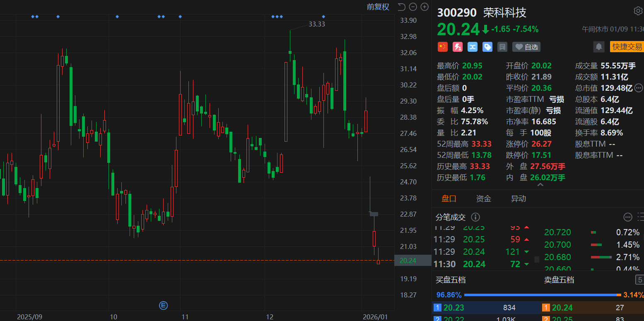Click the China flag market icon
Viewport: 644px width, 321px height.
(x=443, y=47)
